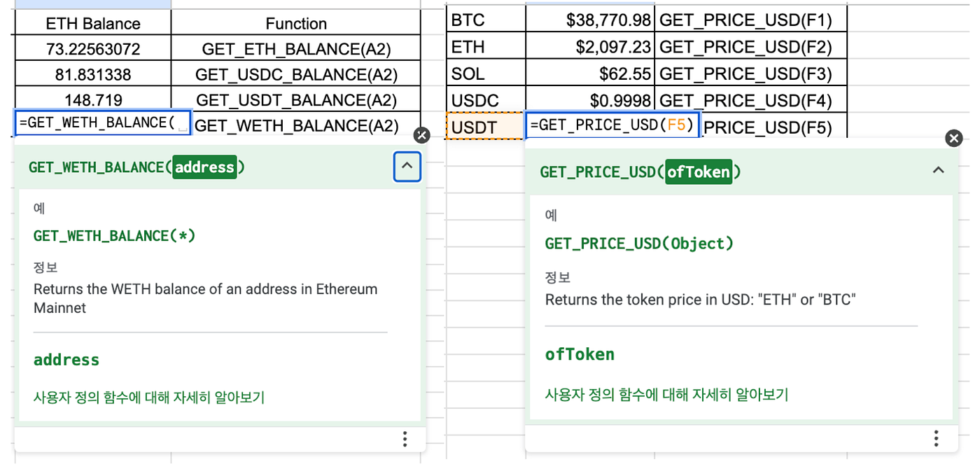Viewport: 980px width, 469px height.
Task: Select the SOL token cell
Action: pyautogui.click(x=486, y=73)
